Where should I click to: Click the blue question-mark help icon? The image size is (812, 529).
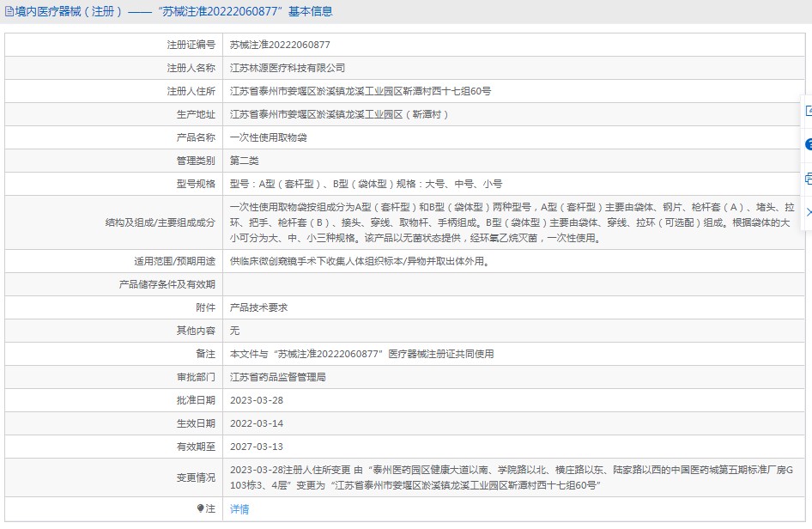tap(809, 144)
